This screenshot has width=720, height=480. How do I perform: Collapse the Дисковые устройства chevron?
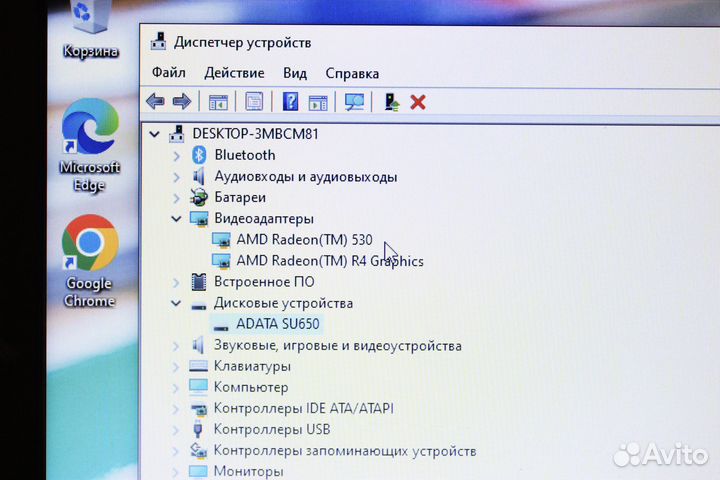(x=176, y=303)
